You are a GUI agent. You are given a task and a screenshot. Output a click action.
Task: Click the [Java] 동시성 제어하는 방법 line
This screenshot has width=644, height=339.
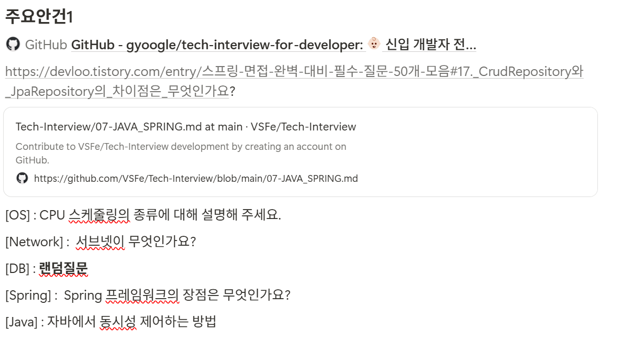point(110,322)
